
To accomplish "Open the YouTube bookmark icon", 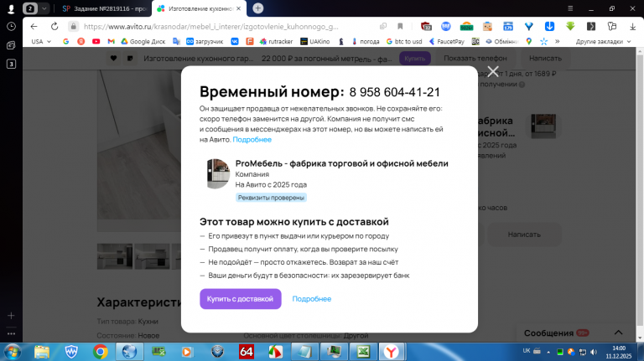I will (x=96, y=41).
